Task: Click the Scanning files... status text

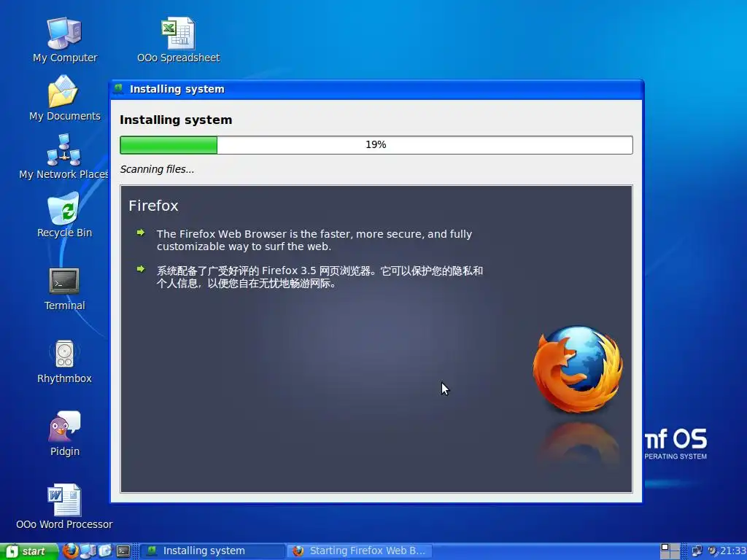Action: coord(157,169)
